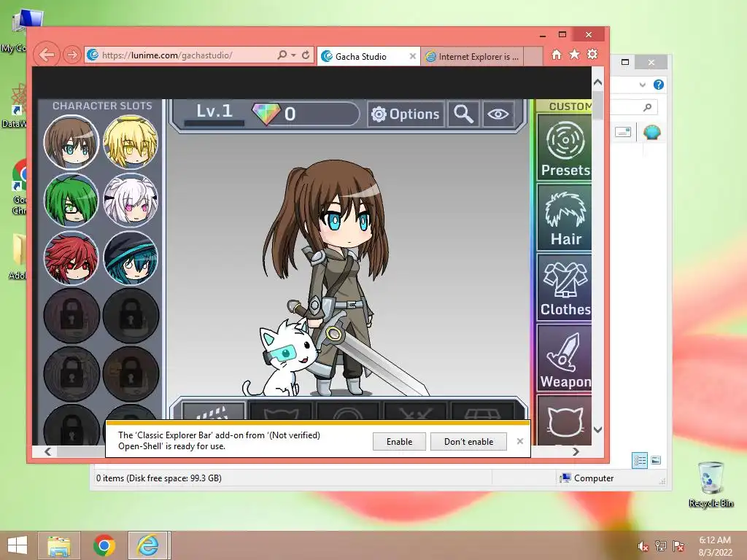Open the game Options menu
Screen dimensions: 747x560
click(x=406, y=114)
